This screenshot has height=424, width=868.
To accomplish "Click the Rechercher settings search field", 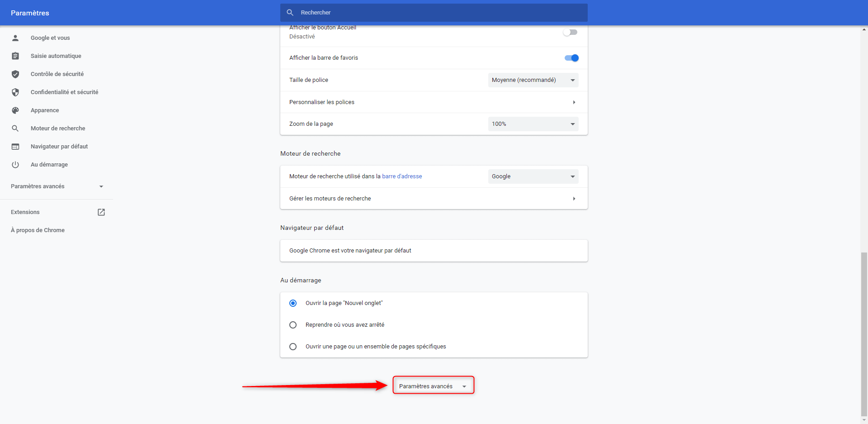I will coord(434,13).
